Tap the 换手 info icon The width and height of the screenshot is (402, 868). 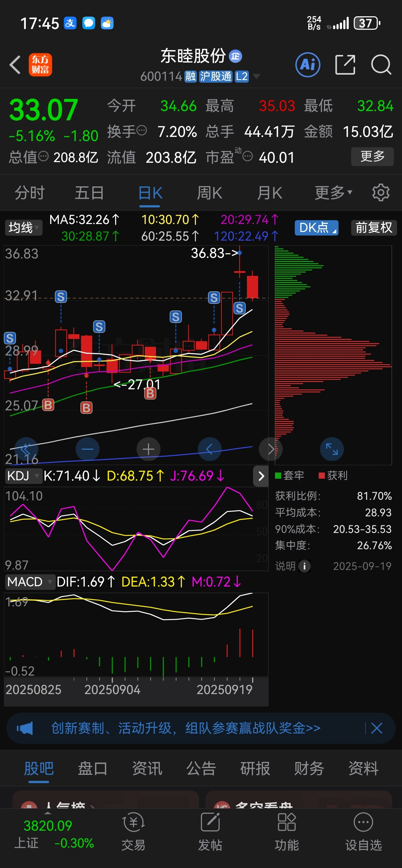point(142,130)
